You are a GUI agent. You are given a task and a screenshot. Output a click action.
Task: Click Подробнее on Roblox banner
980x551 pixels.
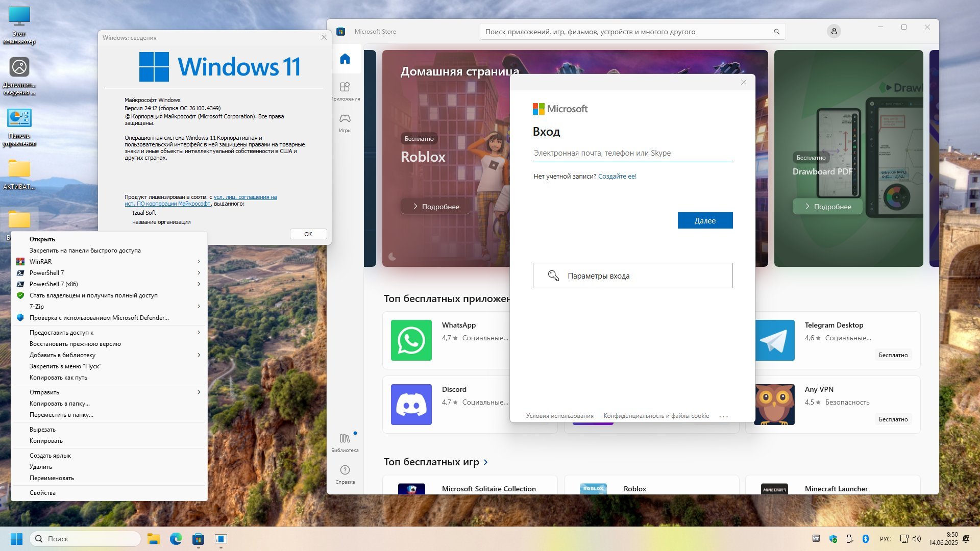pyautogui.click(x=435, y=207)
